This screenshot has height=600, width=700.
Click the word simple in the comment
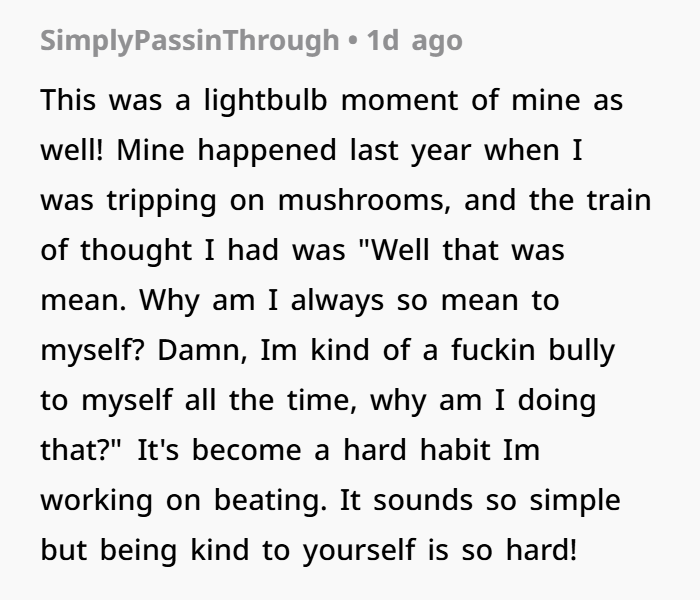575,500
